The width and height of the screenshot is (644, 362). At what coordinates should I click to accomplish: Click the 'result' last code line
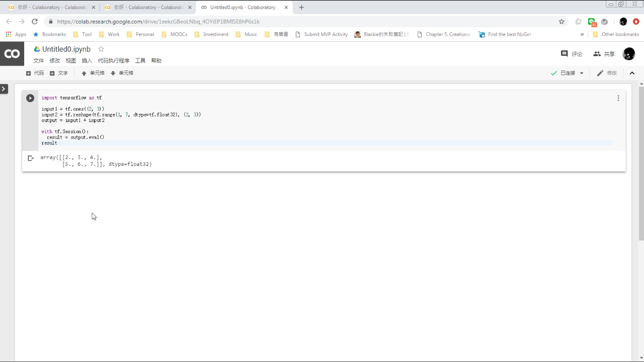49,143
